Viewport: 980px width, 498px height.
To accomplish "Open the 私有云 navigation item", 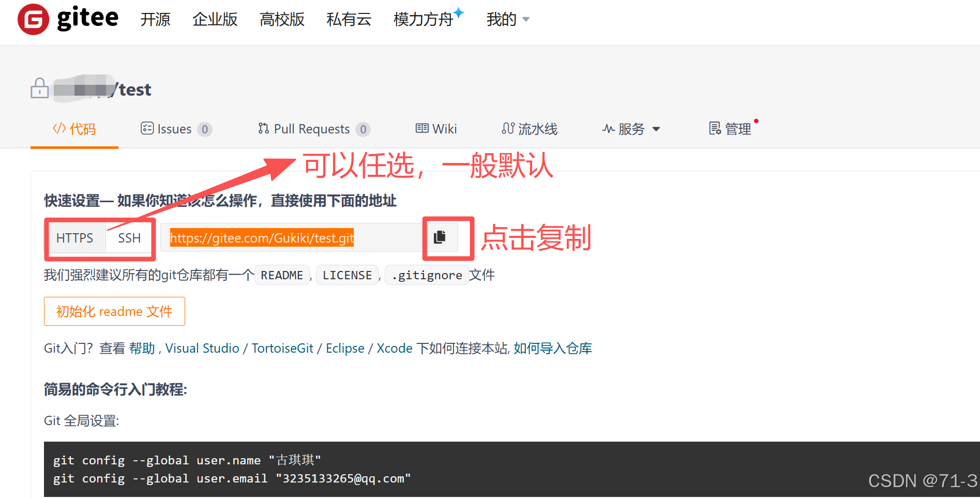I will 349,20.
